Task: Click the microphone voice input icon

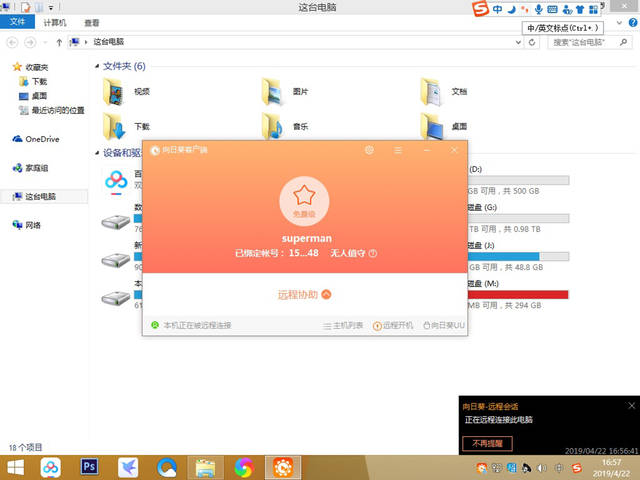Action: (x=538, y=9)
